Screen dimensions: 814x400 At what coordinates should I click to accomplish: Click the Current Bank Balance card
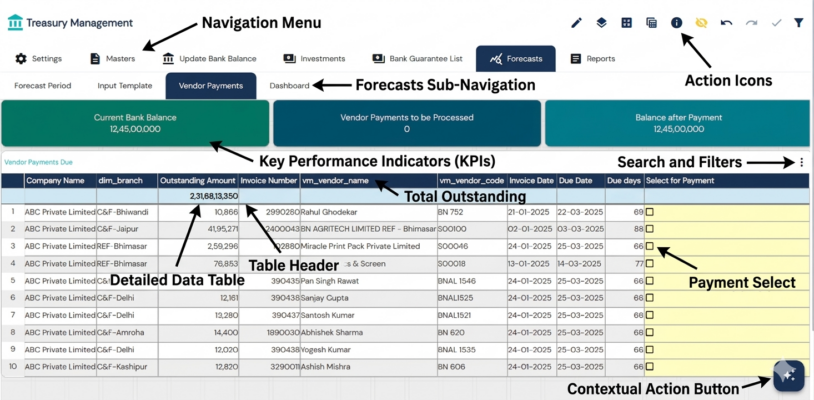coord(135,123)
